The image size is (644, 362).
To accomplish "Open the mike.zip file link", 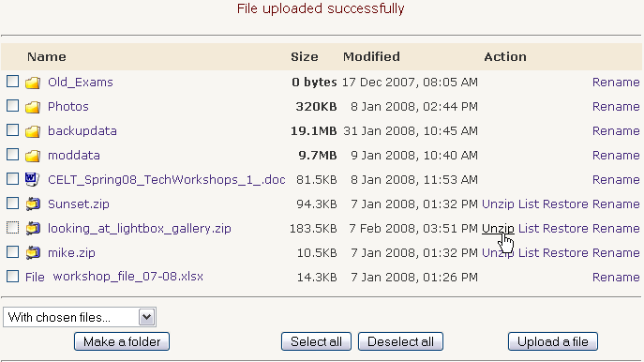I will click(71, 252).
